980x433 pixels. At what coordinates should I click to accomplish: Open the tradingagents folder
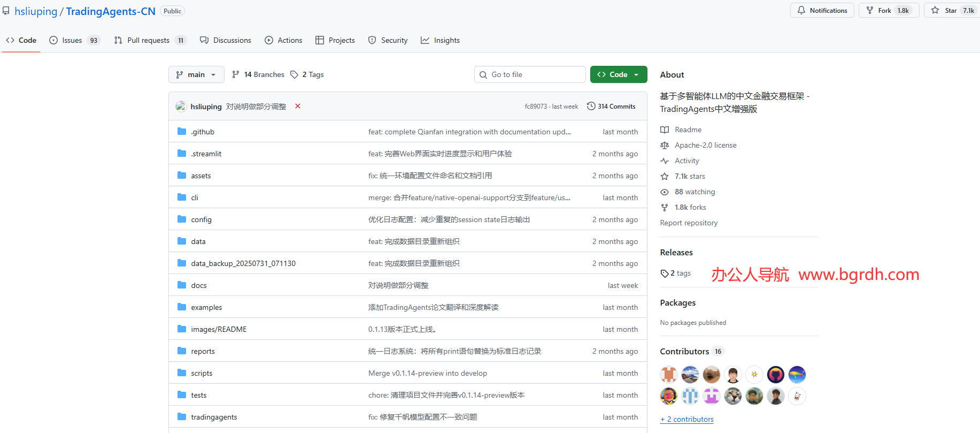pos(214,417)
